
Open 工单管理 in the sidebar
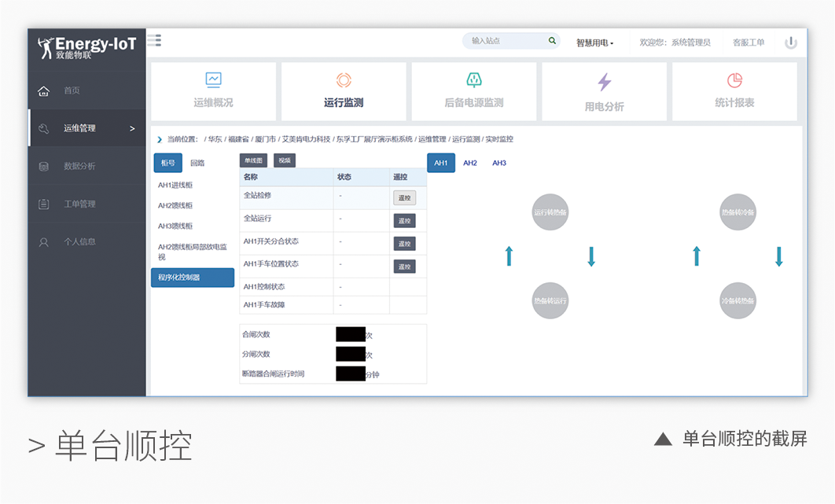(86, 204)
